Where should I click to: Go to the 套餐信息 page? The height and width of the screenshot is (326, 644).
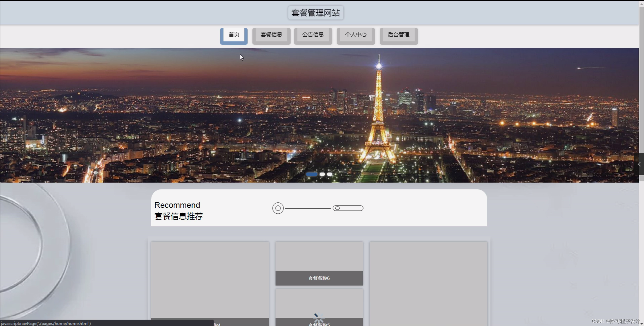coord(271,35)
